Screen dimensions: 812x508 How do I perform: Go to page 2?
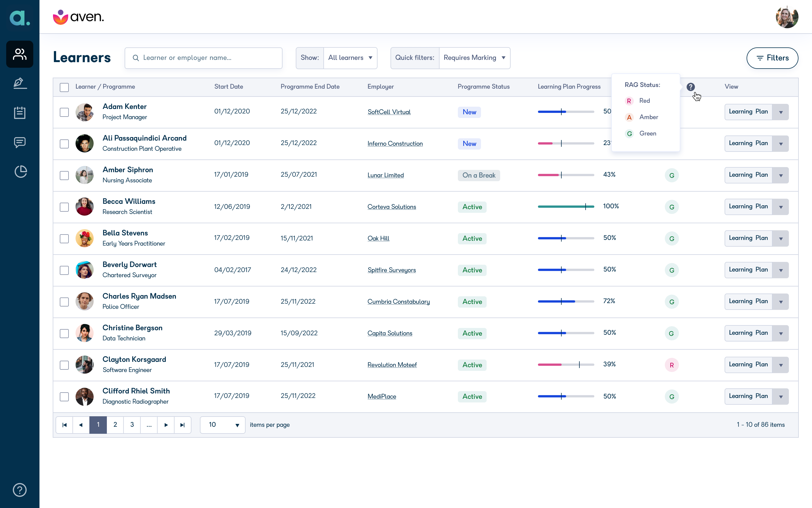point(115,425)
